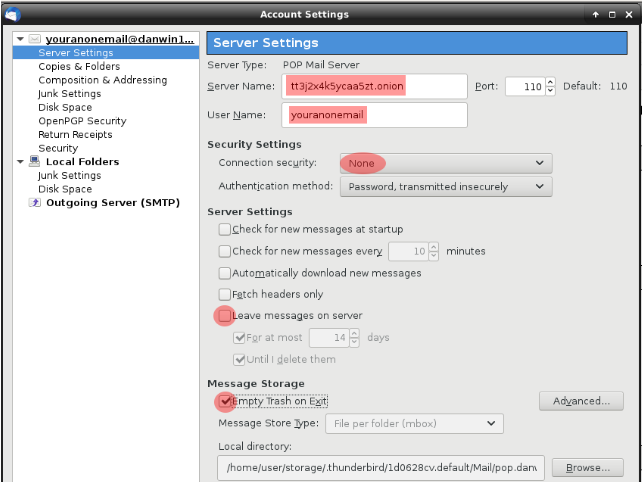Click the Local Folders computer icon
642x482 pixels.
[x=35, y=161]
